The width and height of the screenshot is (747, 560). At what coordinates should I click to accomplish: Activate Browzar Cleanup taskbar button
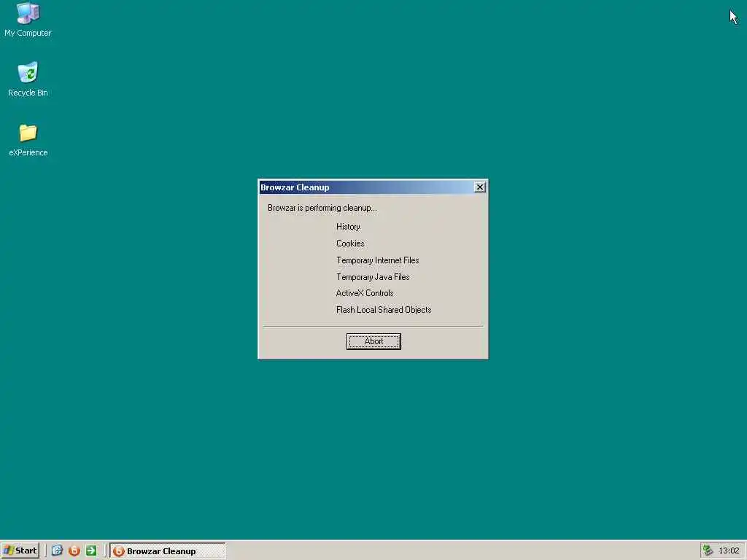click(168, 551)
